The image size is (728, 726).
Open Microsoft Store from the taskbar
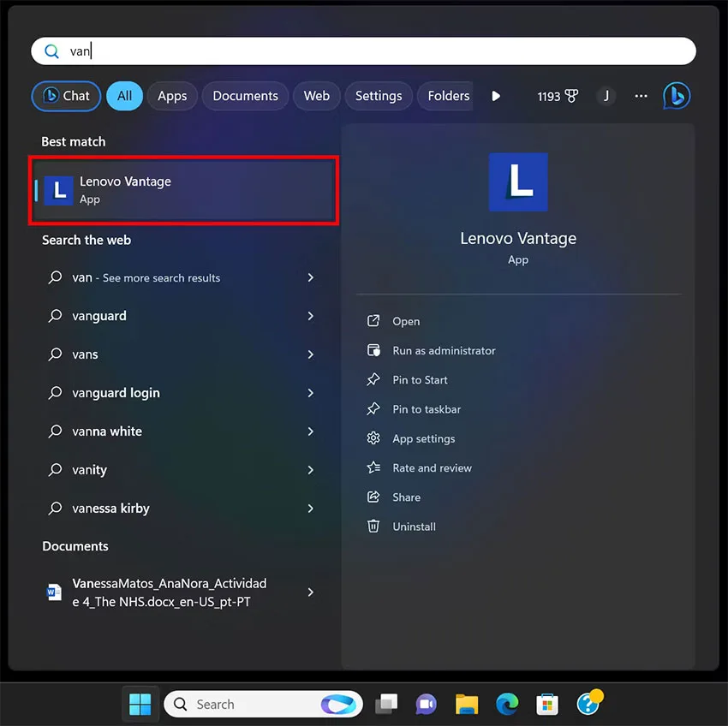point(547,705)
